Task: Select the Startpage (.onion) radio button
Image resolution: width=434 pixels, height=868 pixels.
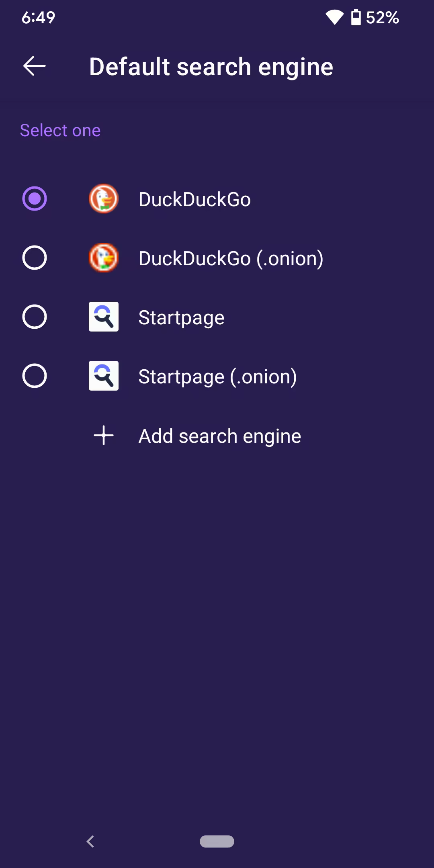Action: pyautogui.click(x=35, y=376)
